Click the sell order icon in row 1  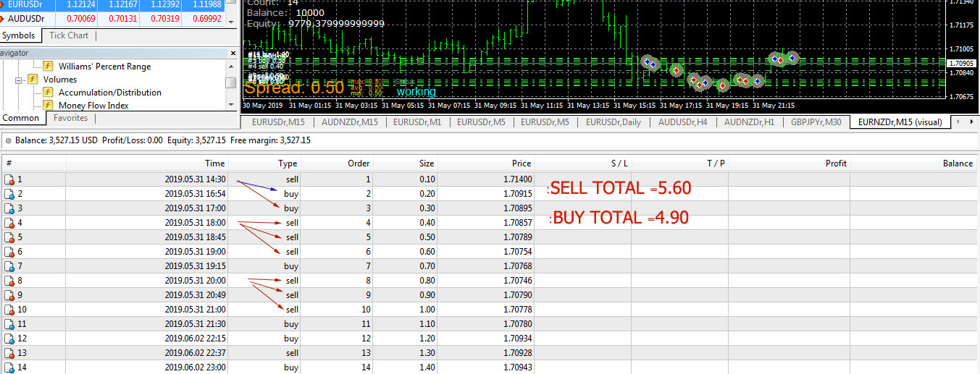[9, 179]
